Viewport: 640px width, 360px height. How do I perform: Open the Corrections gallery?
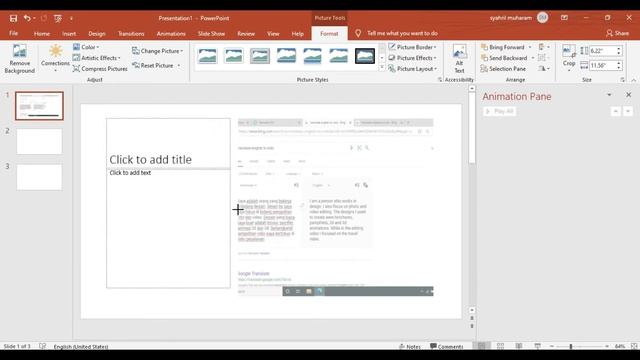click(x=55, y=58)
